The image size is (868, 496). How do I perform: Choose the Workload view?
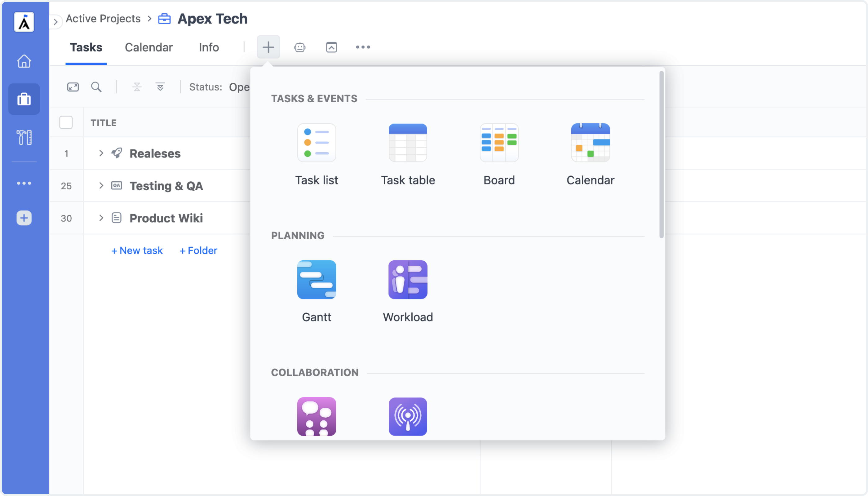click(408, 292)
